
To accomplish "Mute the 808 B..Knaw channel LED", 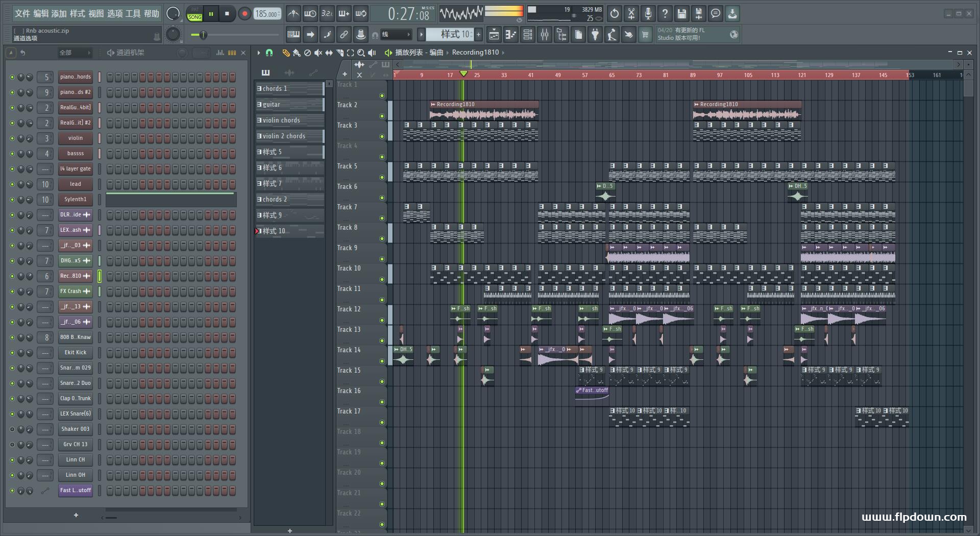I will click(x=12, y=337).
